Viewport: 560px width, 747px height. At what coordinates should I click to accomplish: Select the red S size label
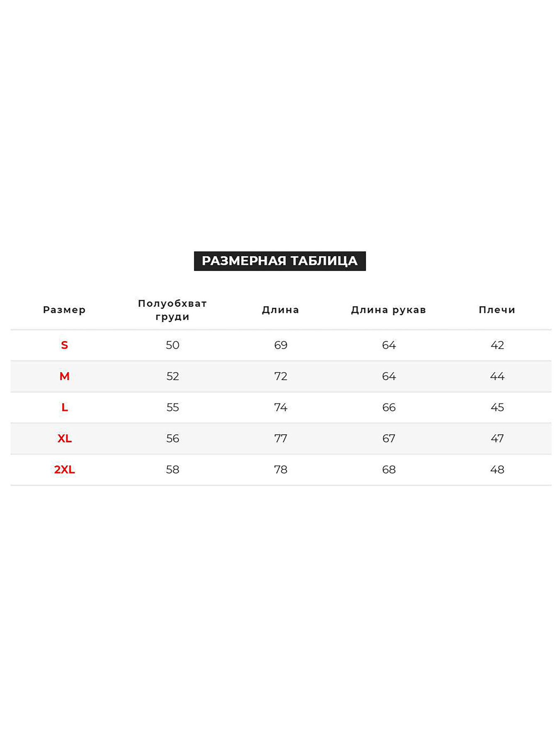point(64,345)
